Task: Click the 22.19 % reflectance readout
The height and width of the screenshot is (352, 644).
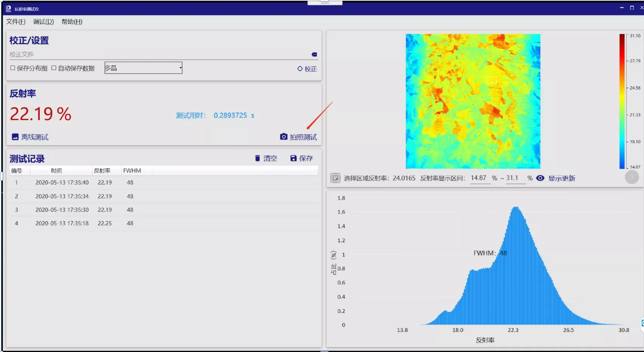Action: 40,114
